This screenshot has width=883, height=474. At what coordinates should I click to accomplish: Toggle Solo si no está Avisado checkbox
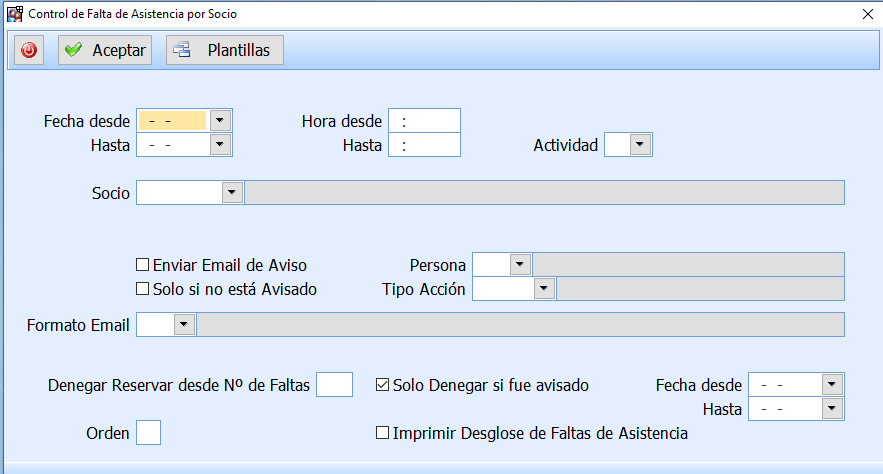(x=142, y=289)
